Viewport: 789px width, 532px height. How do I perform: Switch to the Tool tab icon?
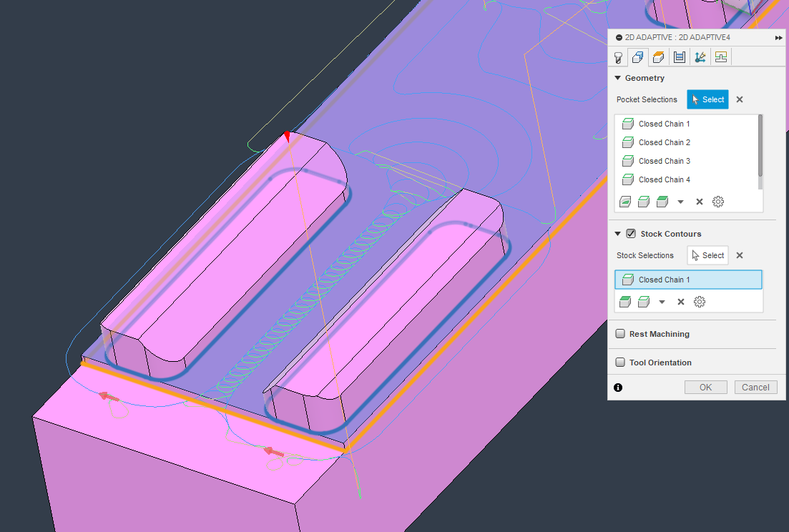click(618, 57)
